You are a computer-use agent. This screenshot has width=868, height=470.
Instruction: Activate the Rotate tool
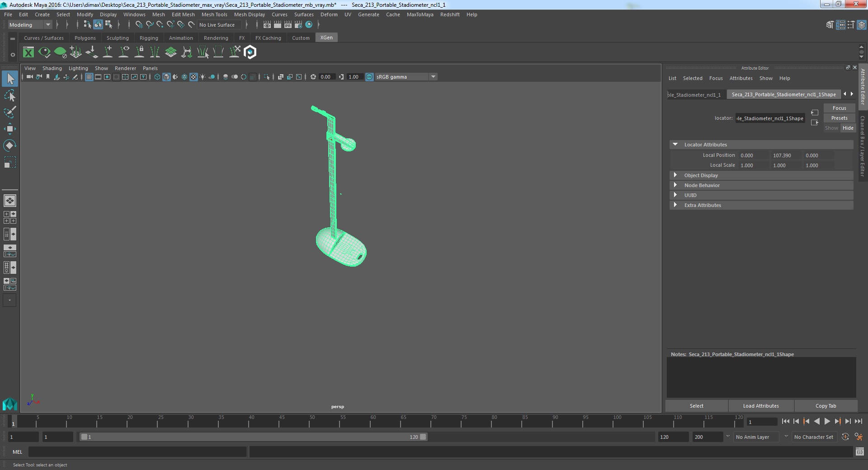10,145
